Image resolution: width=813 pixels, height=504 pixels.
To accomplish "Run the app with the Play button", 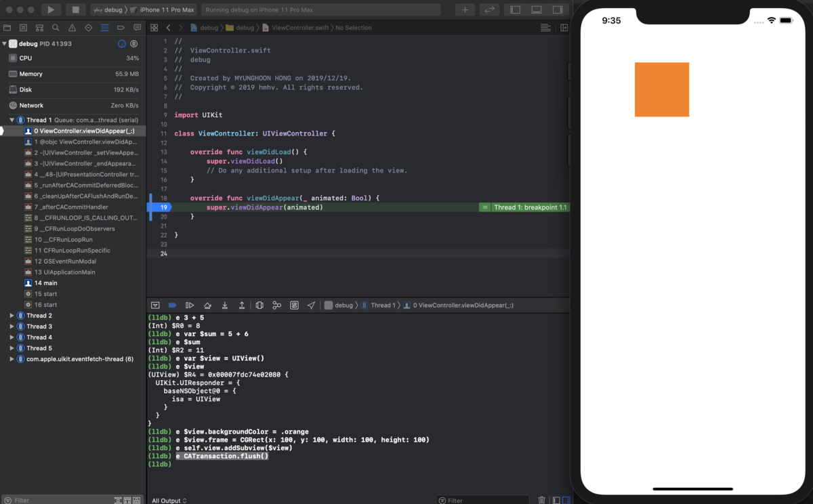I will [x=51, y=10].
